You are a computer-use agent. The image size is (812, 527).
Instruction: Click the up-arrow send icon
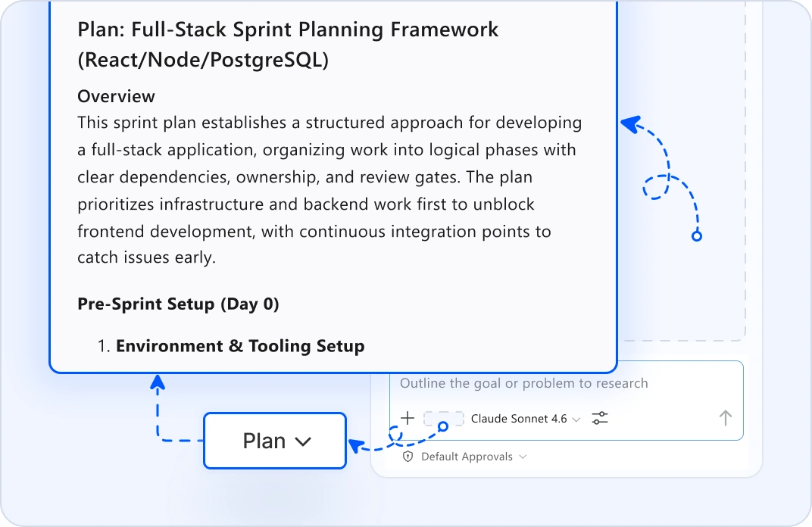726,418
